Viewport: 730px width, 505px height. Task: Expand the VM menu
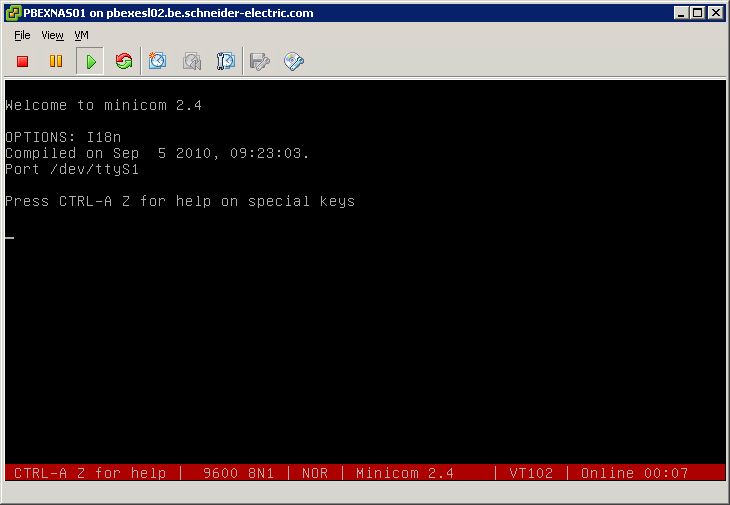click(x=82, y=35)
